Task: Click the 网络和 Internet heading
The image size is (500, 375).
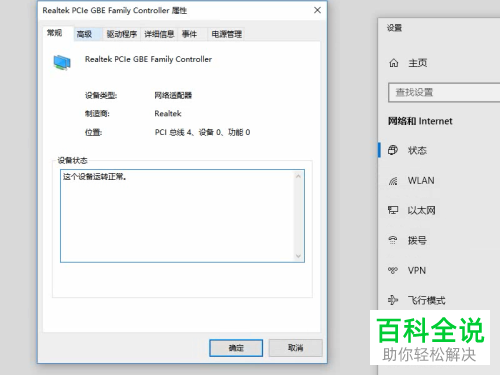Action: pyautogui.click(x=420, y=121)
